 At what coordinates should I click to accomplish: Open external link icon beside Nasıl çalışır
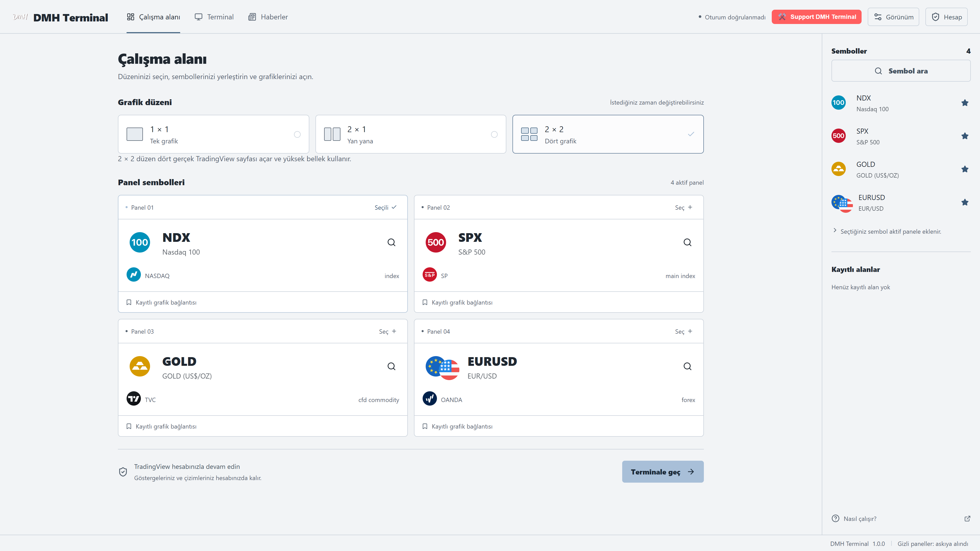pyautogui.click(x=967, y=519)
